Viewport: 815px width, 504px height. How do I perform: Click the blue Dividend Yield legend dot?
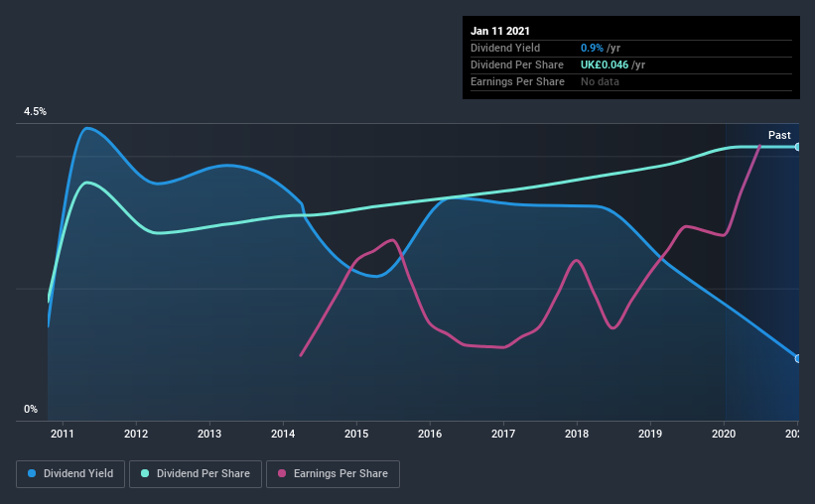tap(32, 473)
